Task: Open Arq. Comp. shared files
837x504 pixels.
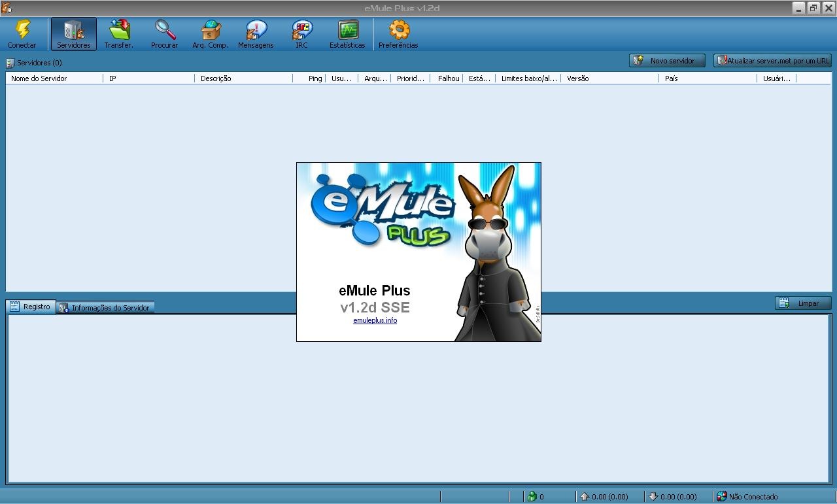Action: (x=210, y=34)
